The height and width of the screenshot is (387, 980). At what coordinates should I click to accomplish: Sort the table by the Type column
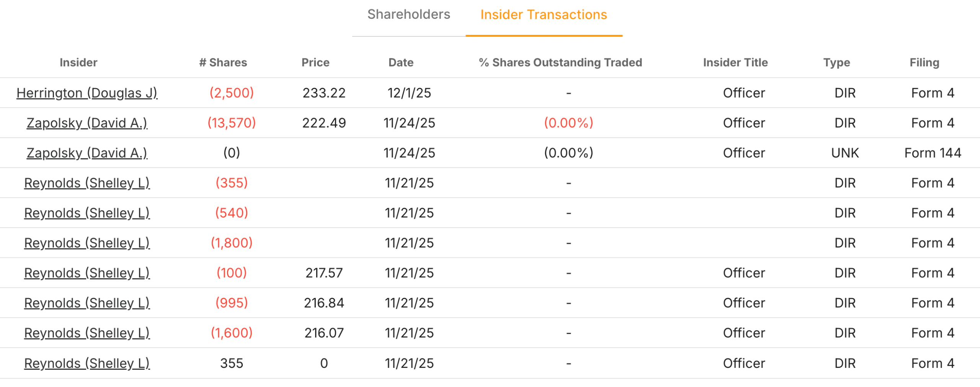(837, 62)
